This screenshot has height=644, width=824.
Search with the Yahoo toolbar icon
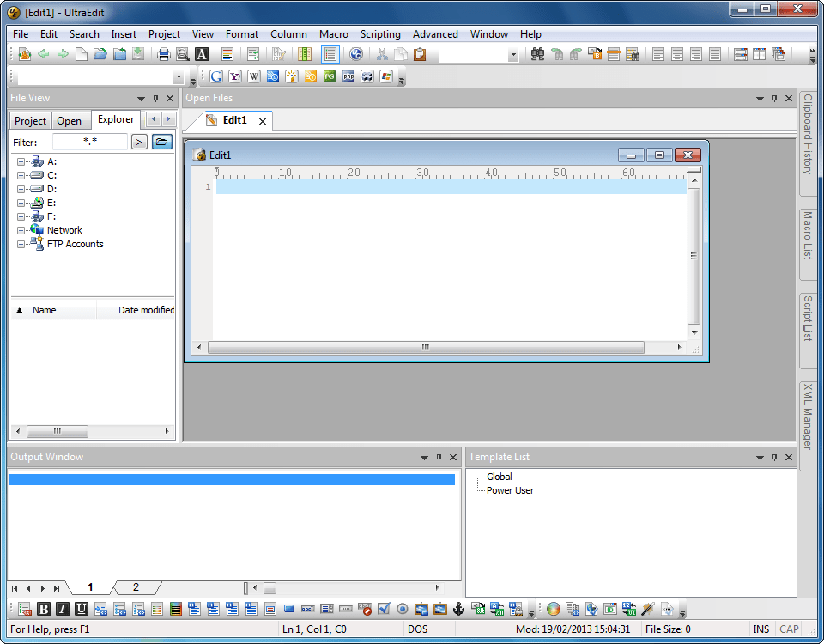tap(235, 76)
